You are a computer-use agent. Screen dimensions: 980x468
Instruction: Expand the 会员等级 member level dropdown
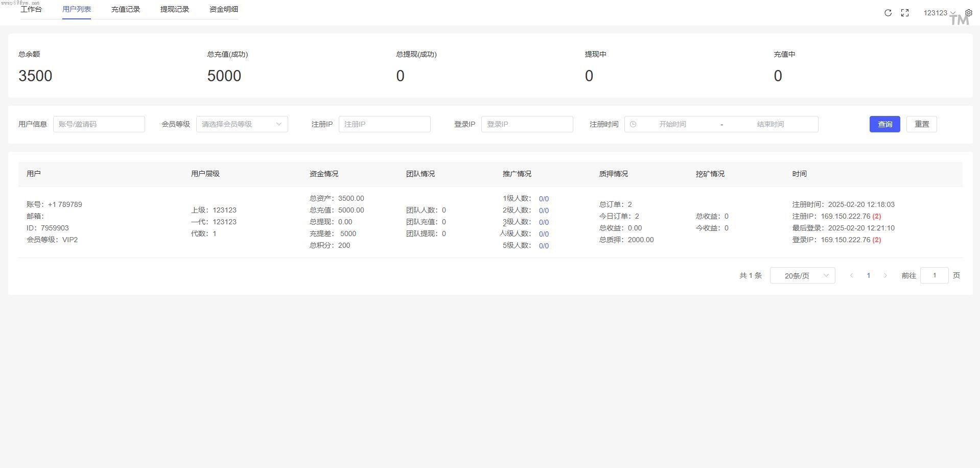242,124
